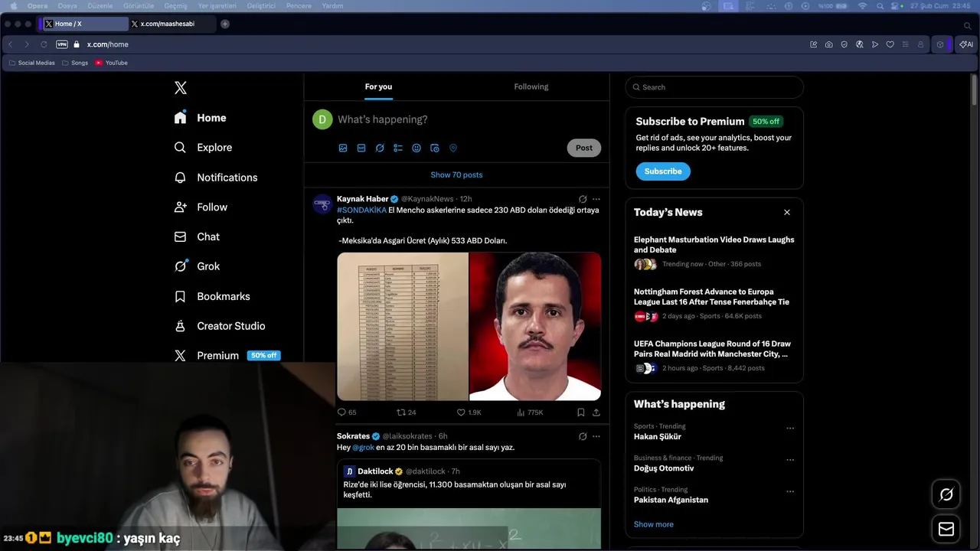Open Opera AI button in toolbar
Image resolution: width=980 pixels, height=551 pixels.
coord(966,44)
